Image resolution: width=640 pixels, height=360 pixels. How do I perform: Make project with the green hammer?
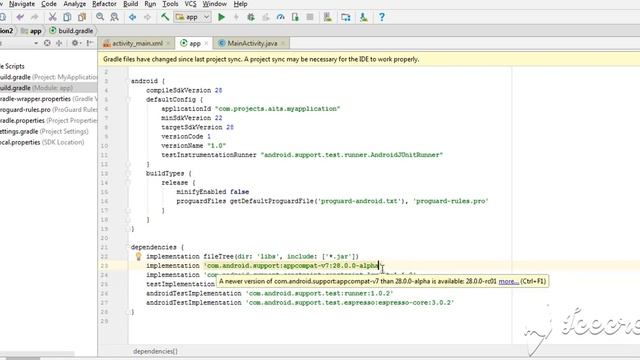click(165, 17)
